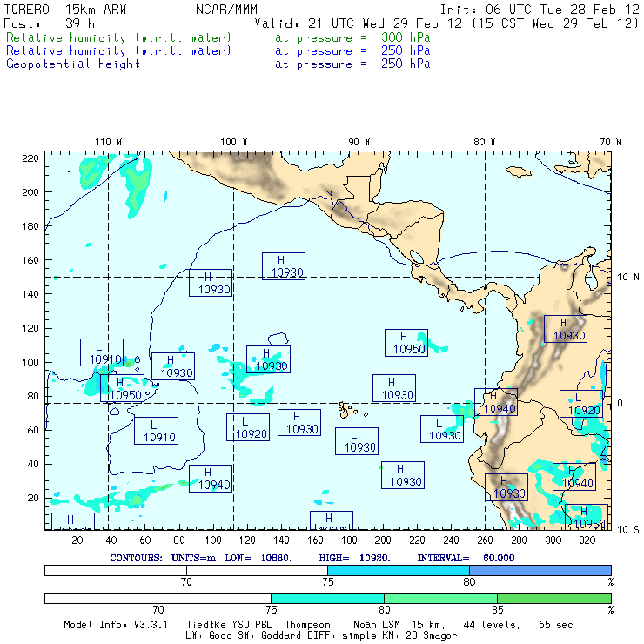The width and height of the screenshot is (644, 644).
Task: Select the 'KM: 2D Smagor' text
Action: (x=419, y=635)
